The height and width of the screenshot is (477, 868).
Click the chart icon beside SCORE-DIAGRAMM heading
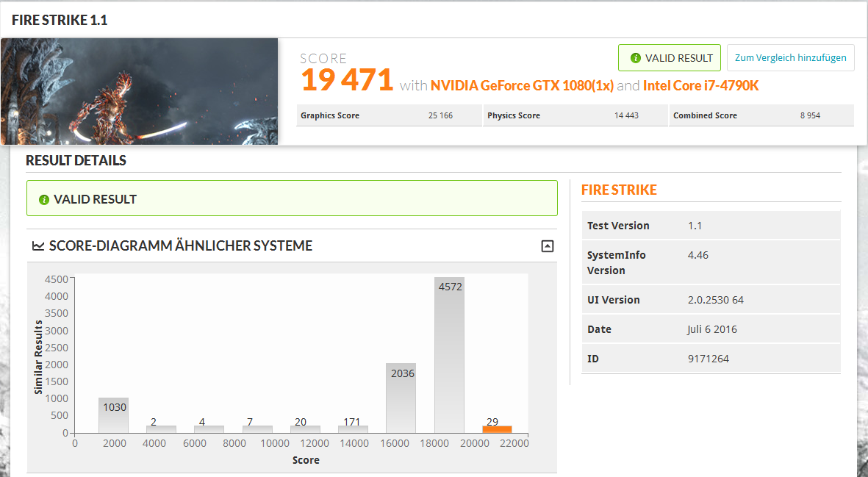38,245
